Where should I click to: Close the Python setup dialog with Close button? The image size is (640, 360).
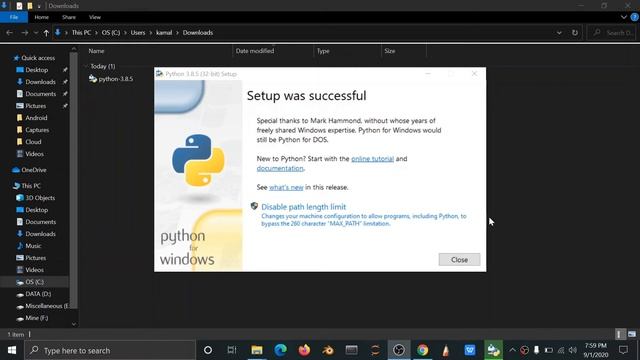pyautogui.click(x=459, y=260)
